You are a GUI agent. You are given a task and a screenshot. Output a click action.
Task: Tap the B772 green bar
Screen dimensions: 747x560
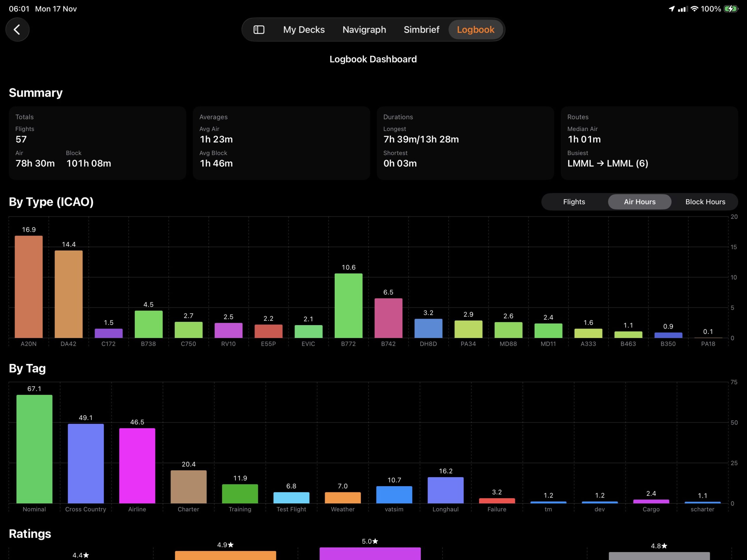coord(348,306)
